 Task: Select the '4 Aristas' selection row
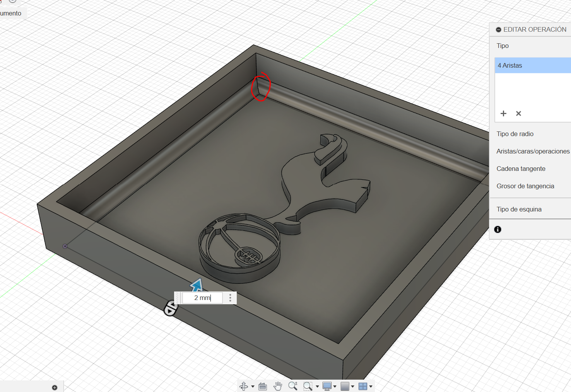point(533,65)
